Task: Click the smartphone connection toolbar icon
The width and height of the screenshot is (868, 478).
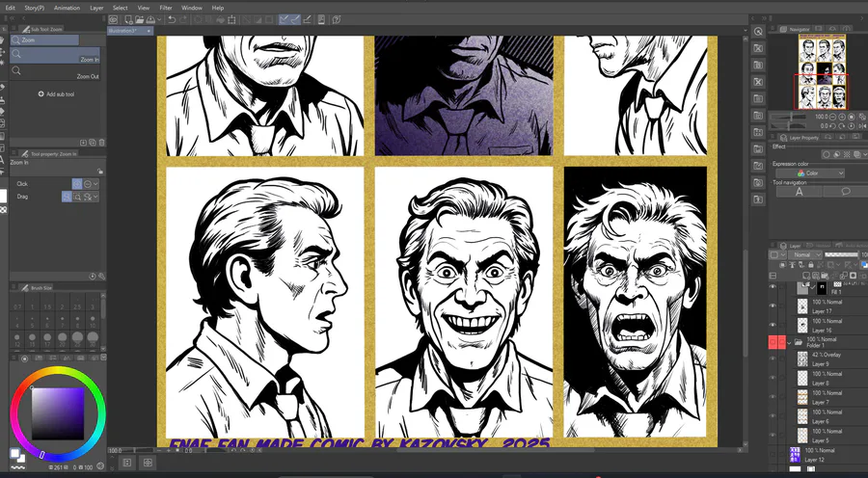Action: [321, 20]
